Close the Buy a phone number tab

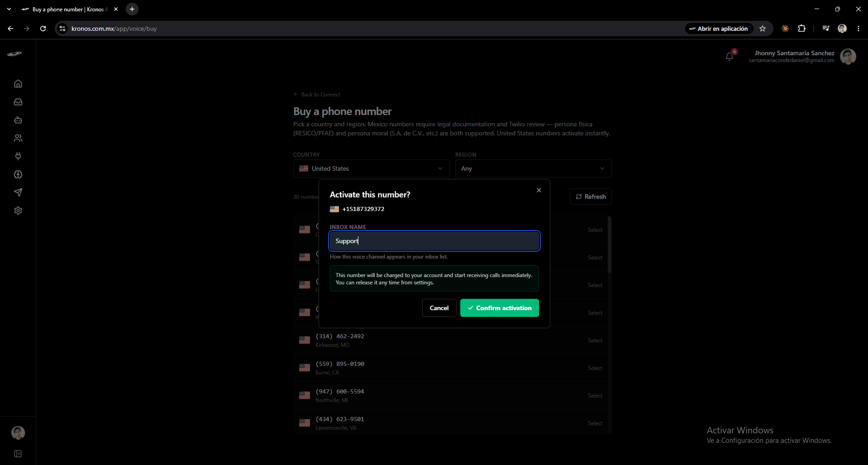116,9
